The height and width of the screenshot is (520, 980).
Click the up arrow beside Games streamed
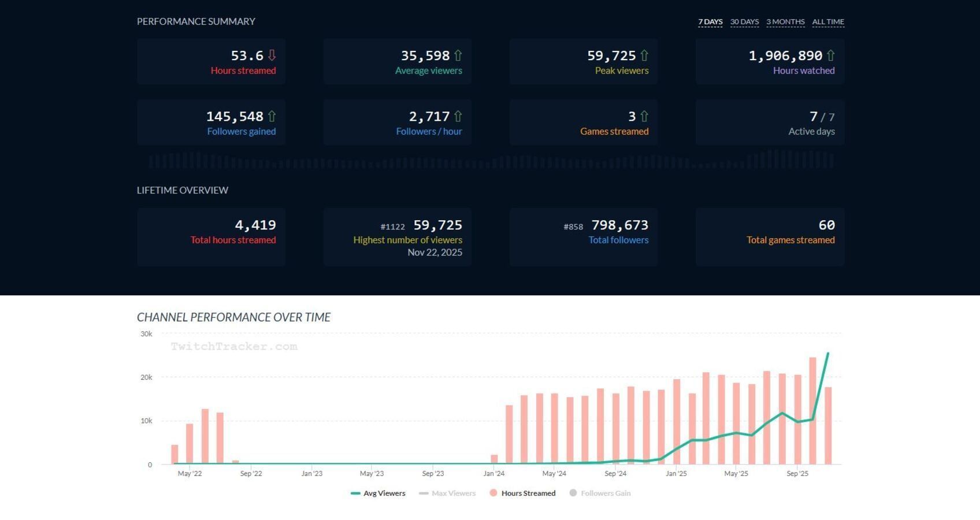tap(644, 116)
